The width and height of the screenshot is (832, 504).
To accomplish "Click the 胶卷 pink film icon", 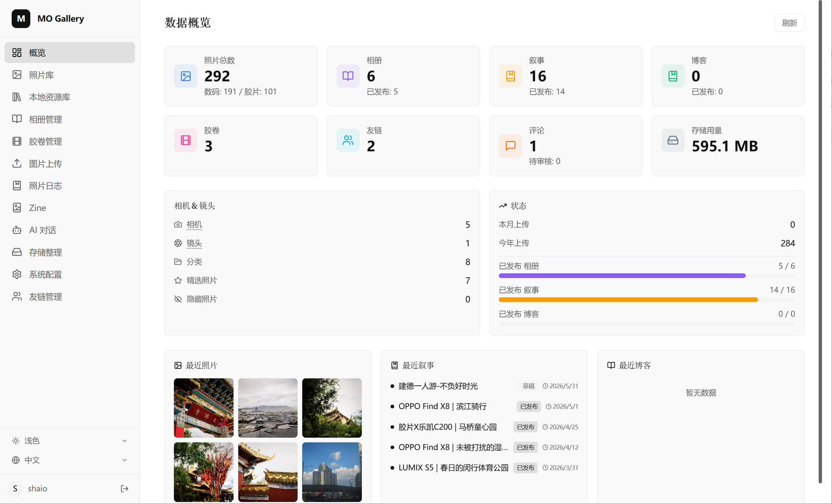I will [x=185, y=140].
